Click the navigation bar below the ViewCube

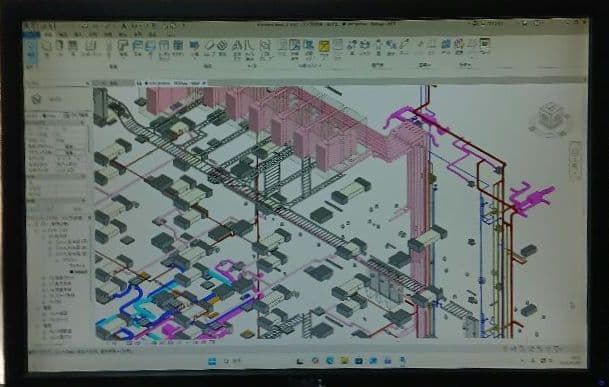coord(575,160)
